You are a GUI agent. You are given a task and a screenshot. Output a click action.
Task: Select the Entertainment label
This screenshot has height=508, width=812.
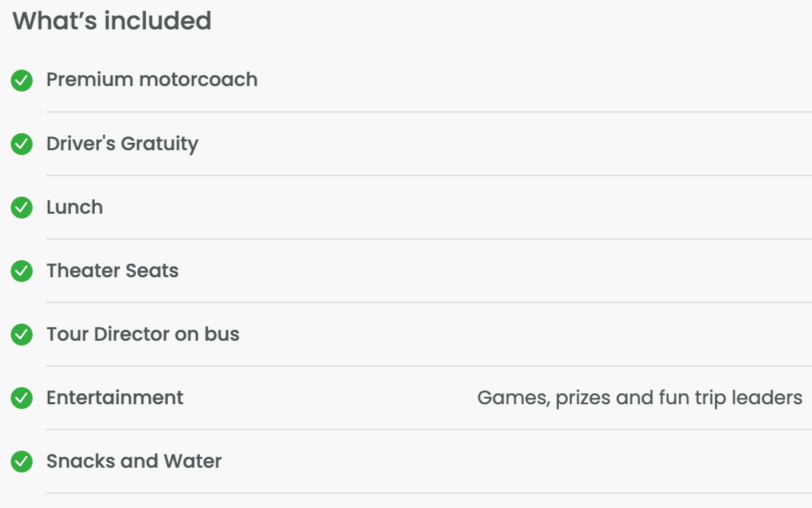coord(115,398)
